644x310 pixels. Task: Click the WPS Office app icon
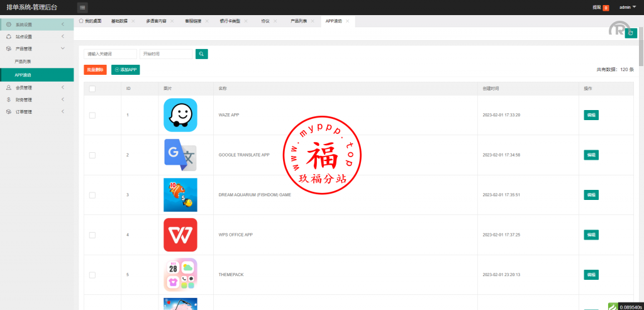click(180, 235)
